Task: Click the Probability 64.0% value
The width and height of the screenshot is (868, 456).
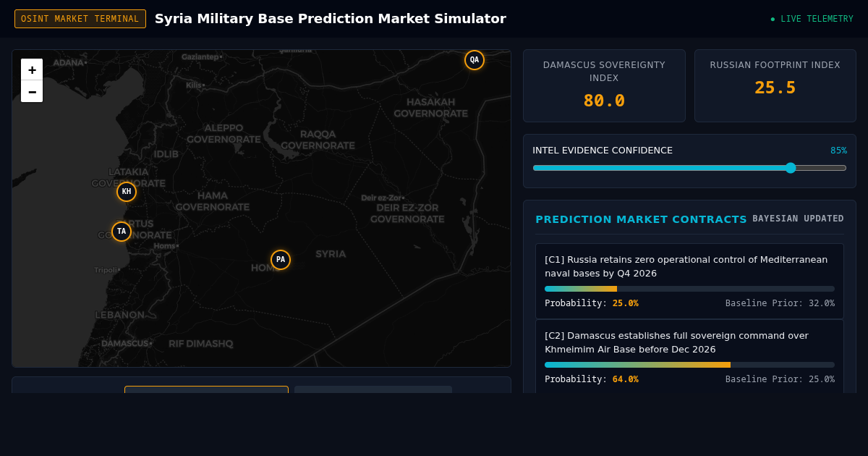Action: (x=626, y=379)
